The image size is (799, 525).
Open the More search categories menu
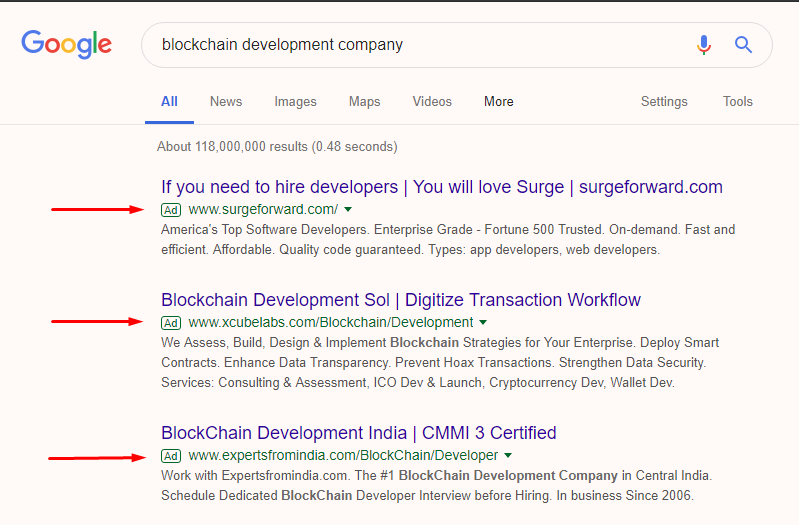coord(498,101)
